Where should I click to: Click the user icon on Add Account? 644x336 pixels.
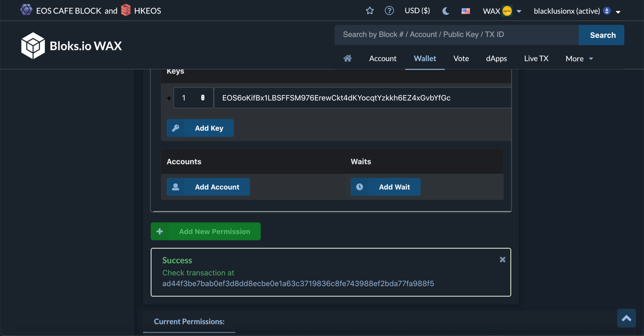tap(175, 187)
